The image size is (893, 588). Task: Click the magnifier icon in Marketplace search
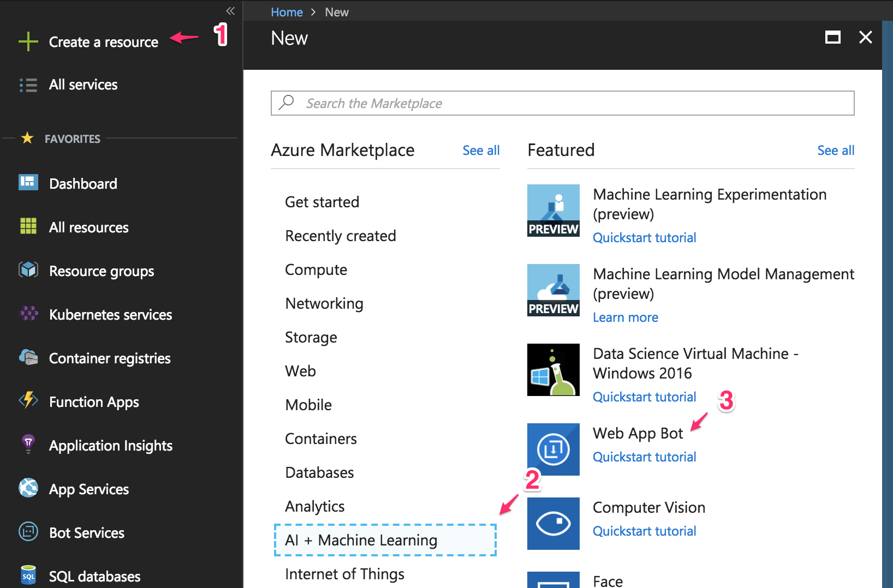[x=286, y=103]
